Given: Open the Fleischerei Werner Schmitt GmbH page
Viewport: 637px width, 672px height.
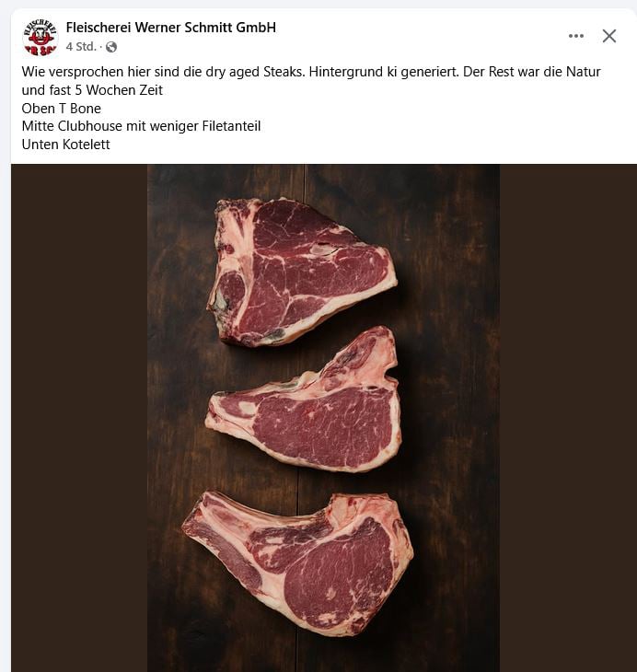Looking at the screenshot, I should (x=170, y=28).
